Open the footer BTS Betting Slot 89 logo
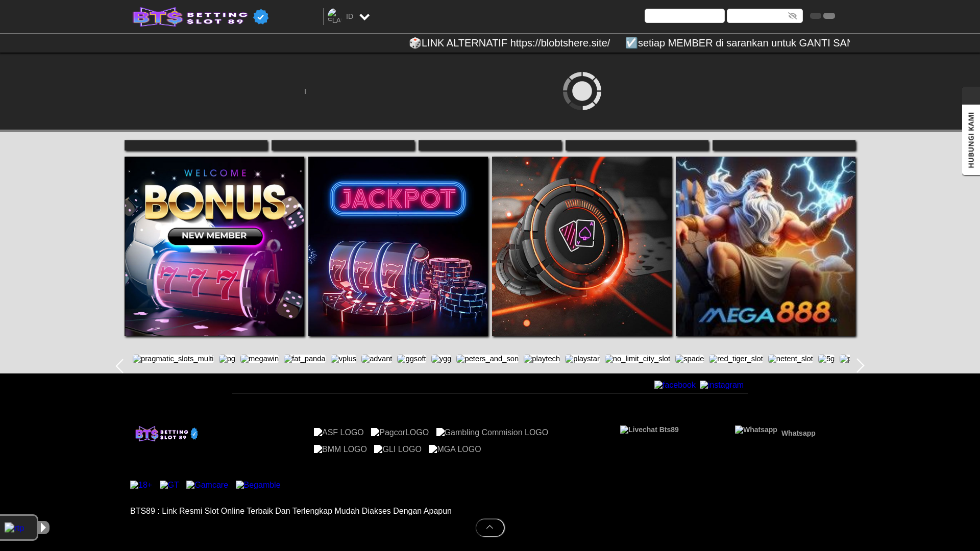The image size is (980, 551). (x=166, y=434)
